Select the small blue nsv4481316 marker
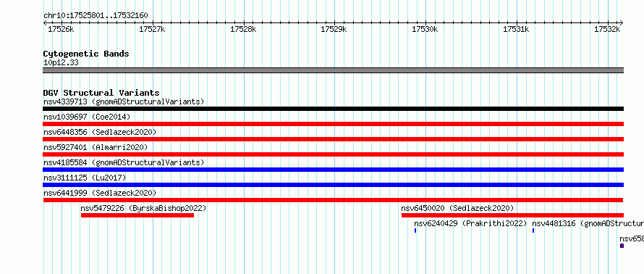Screen dimensions: 644x274 point(533,231)
